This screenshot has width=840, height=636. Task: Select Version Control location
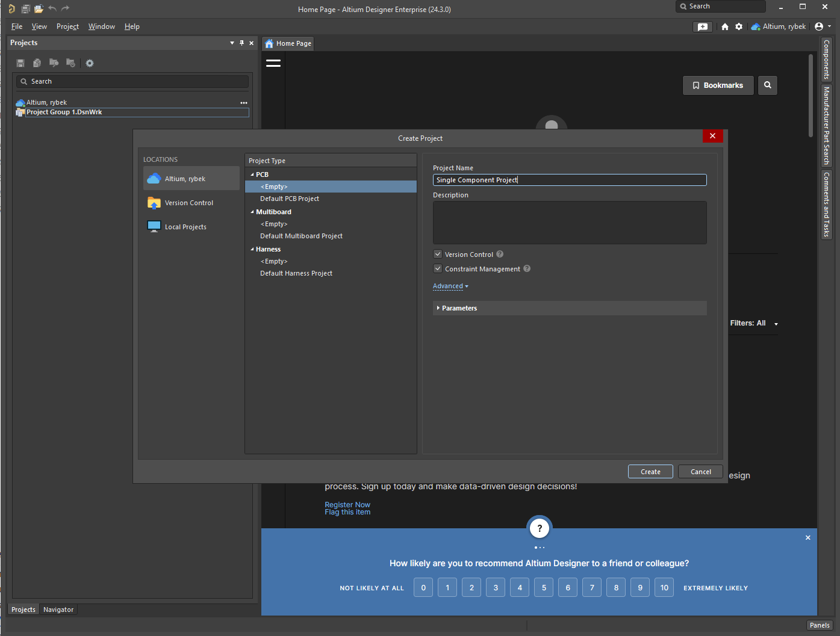pos(191,203)
